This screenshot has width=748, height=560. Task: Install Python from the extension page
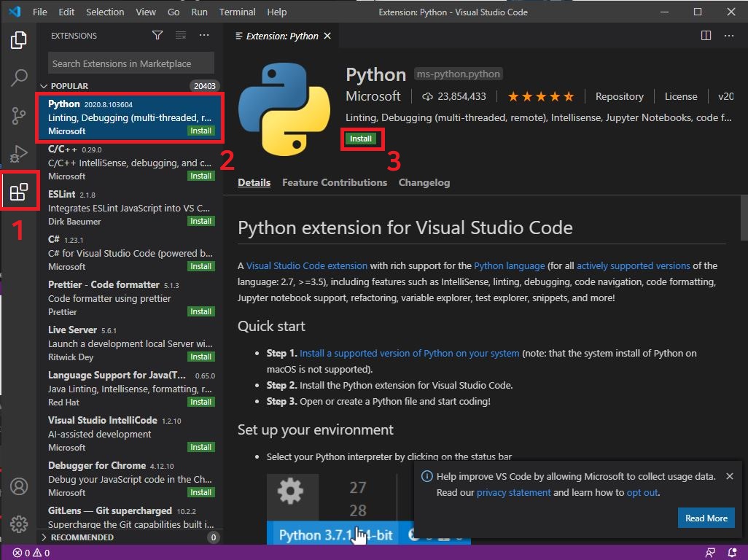(361, 139)
